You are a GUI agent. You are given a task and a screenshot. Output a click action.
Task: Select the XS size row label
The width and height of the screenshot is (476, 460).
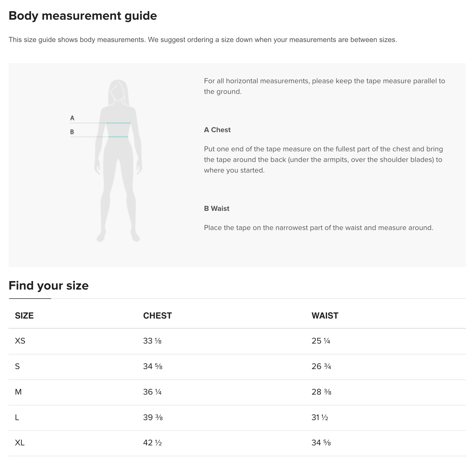coord(20,341)
